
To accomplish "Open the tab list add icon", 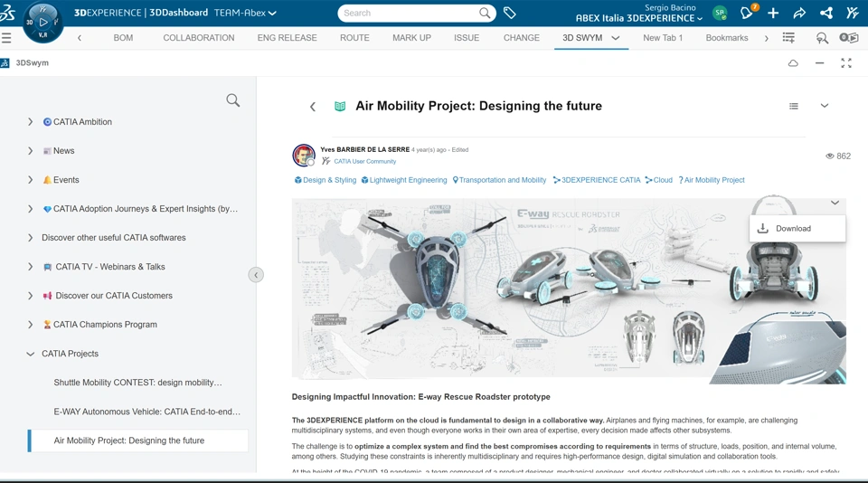I will (x=788, y=38).
